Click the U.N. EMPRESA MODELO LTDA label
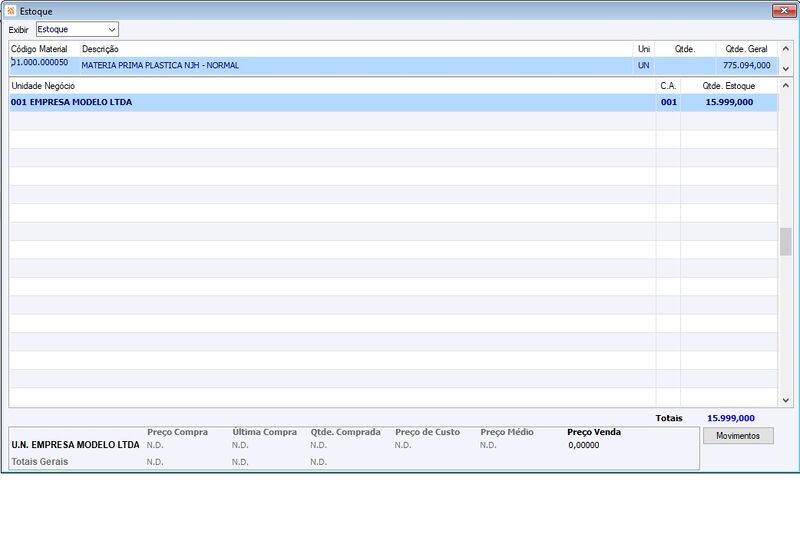The width and height of the screenshot is (800, 557). click(75, 445)
